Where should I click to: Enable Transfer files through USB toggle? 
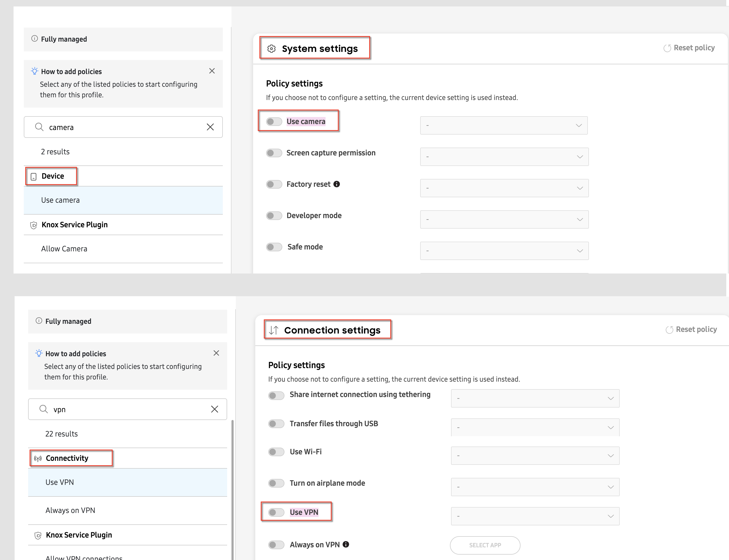click(276, 424)
